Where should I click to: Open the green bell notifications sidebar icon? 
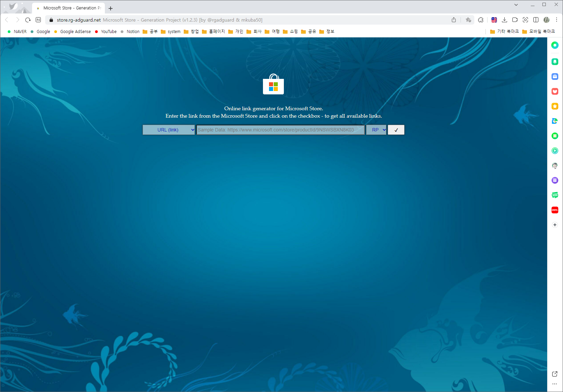click(555, 62)
